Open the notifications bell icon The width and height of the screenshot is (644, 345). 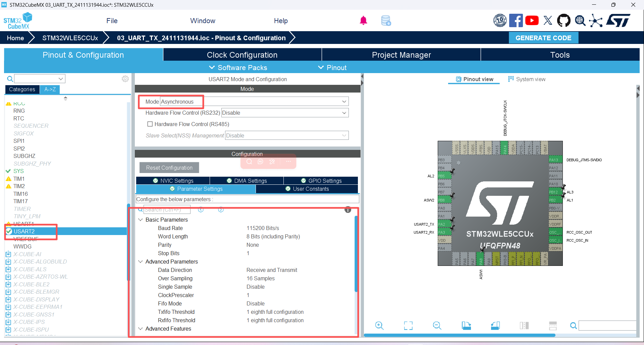363,21
